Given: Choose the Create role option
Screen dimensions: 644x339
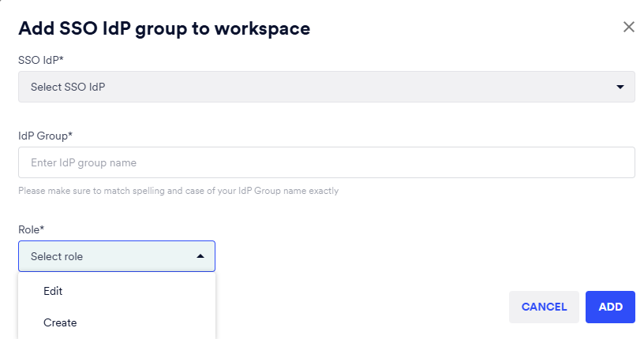Looking at the screenshot, I should pos(60,322).
